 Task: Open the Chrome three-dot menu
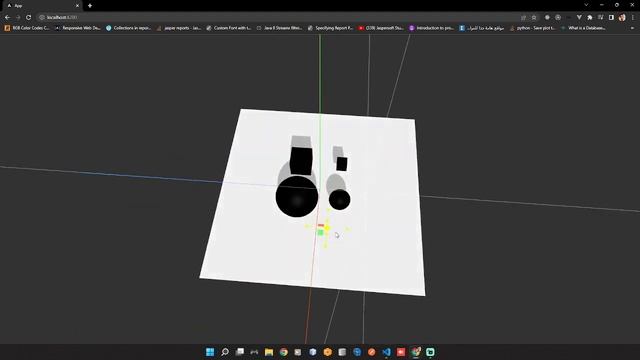click(x=633, y=18)
